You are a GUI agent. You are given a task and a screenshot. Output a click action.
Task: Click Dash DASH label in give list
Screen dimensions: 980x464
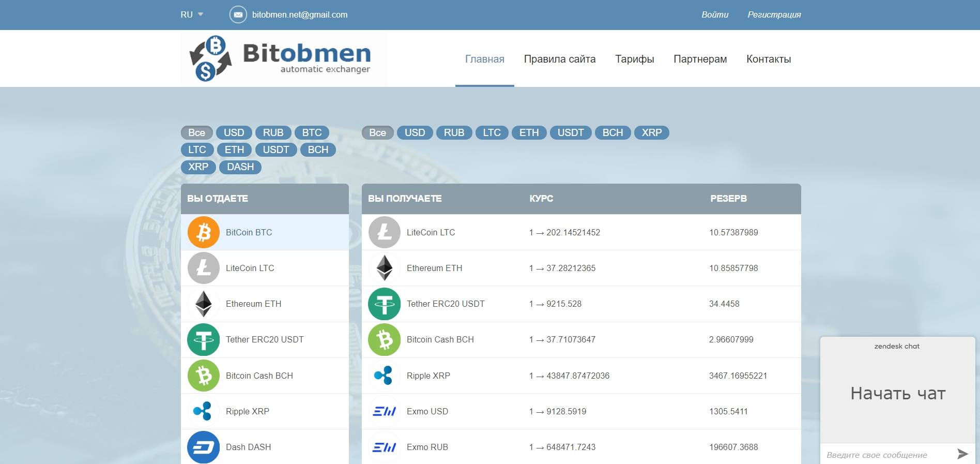tap(248, 447)
